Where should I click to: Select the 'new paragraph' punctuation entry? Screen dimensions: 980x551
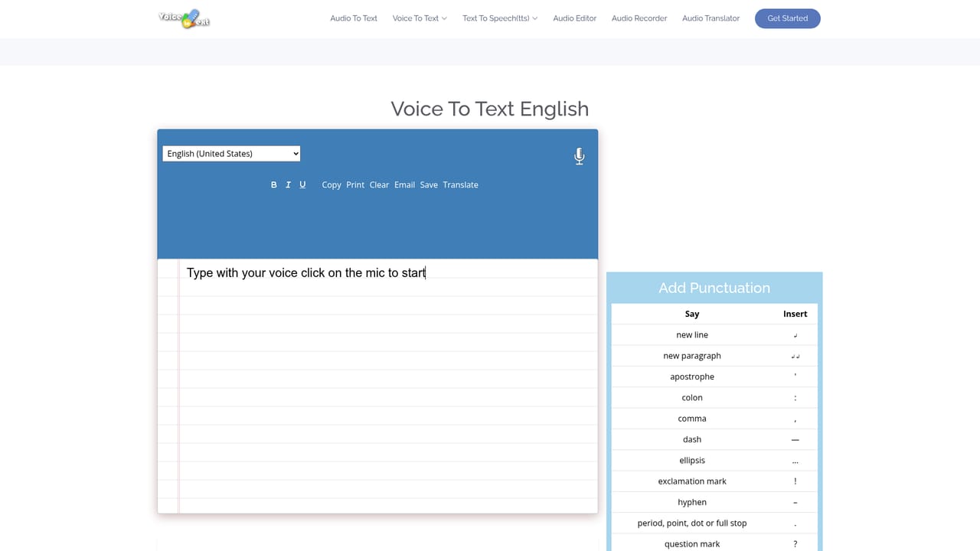click(714, 356)
